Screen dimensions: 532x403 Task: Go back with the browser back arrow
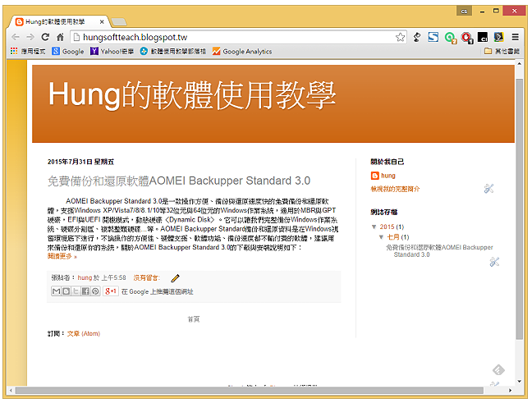16,37
